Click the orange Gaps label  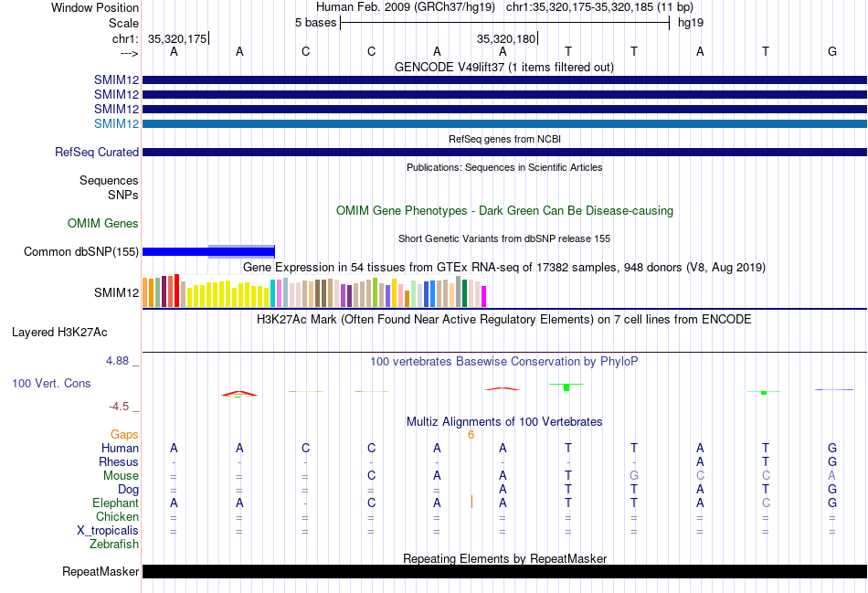click(x=124, y=435)
